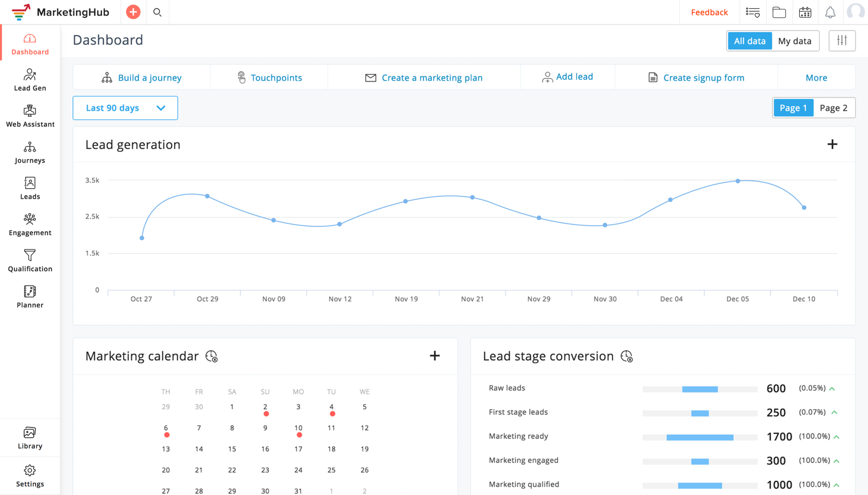Select day 17 in the marketing calendar
This screenshot has width=868, height=495.
coord(299,449)
